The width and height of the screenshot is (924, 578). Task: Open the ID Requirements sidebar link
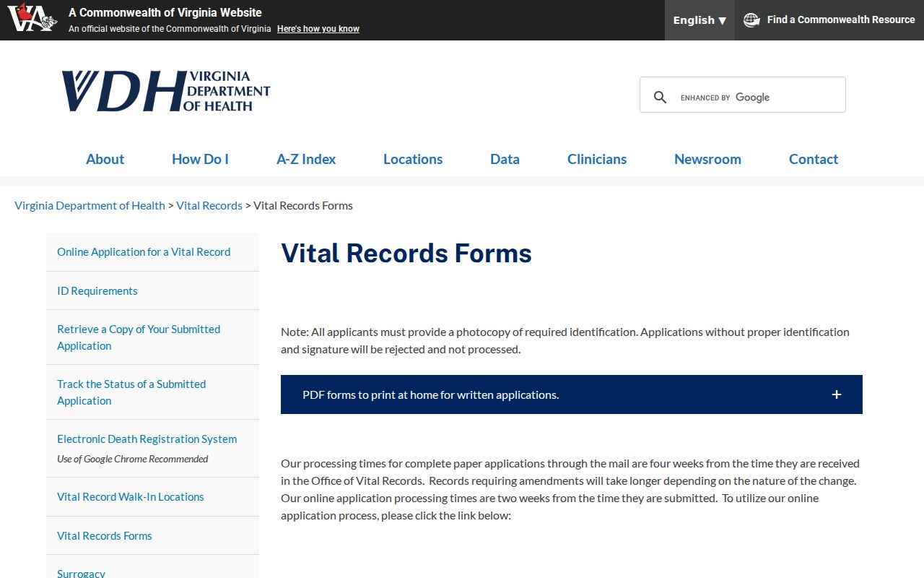97,291
